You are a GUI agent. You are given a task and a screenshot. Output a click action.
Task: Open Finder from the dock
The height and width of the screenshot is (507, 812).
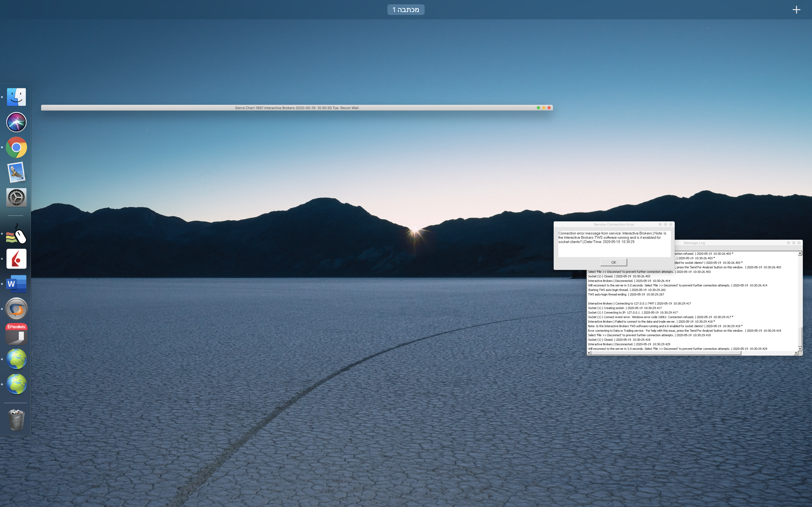(16, 97)
